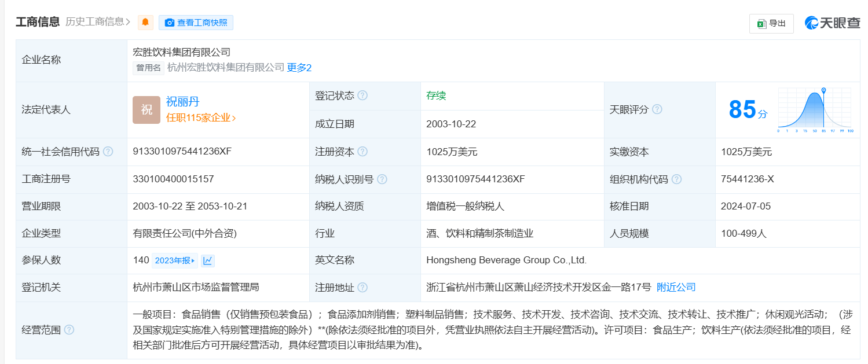Click help icon next to 组织机构代码
This screenshot has width=868, height=364.
676,179
